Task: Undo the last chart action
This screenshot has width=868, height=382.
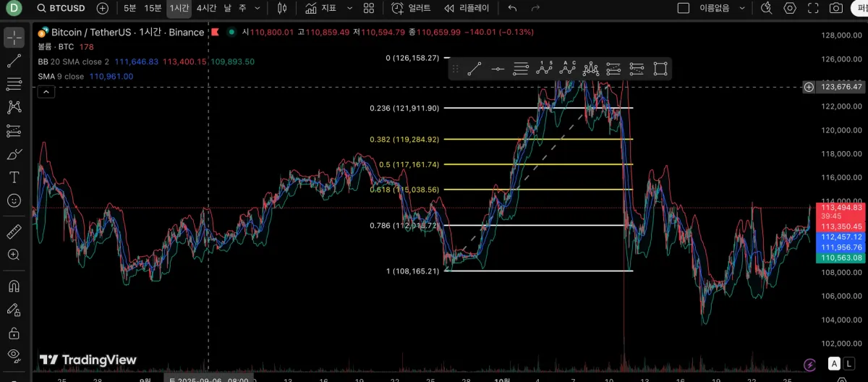Action: pos(513,8)
